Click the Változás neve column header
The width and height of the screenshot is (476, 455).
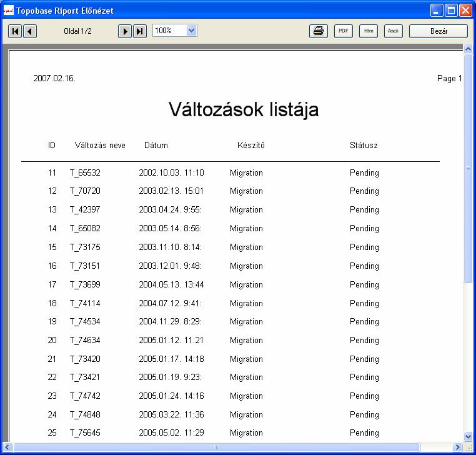(100, 145)
